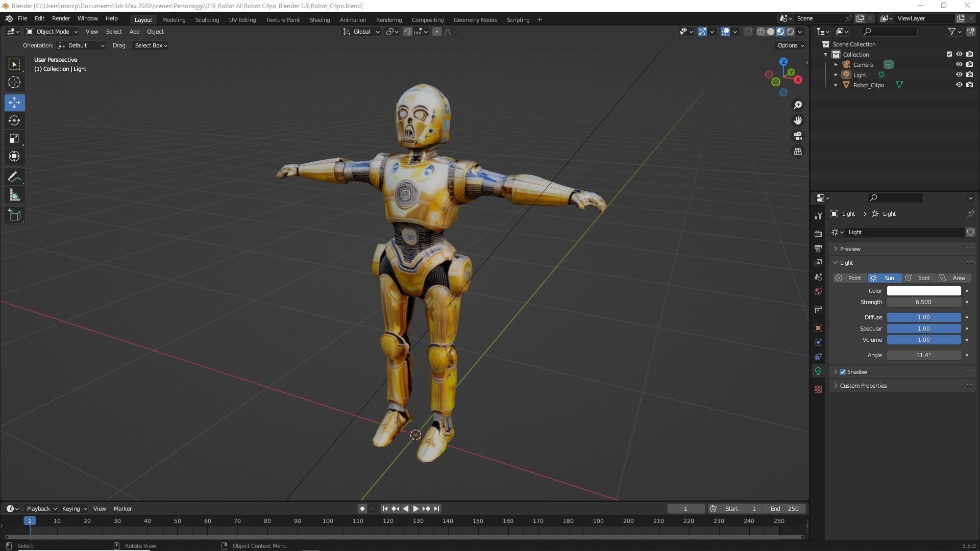
Task: Click the Zoom viewport magnifier icon
Action: pyautogui.click(x=798, y=105)
